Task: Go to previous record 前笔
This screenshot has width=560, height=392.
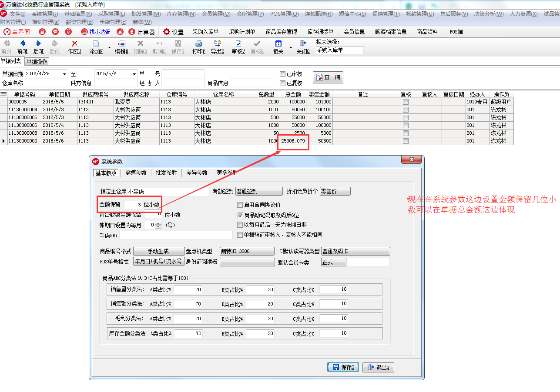Action: (x=23, y=47)
